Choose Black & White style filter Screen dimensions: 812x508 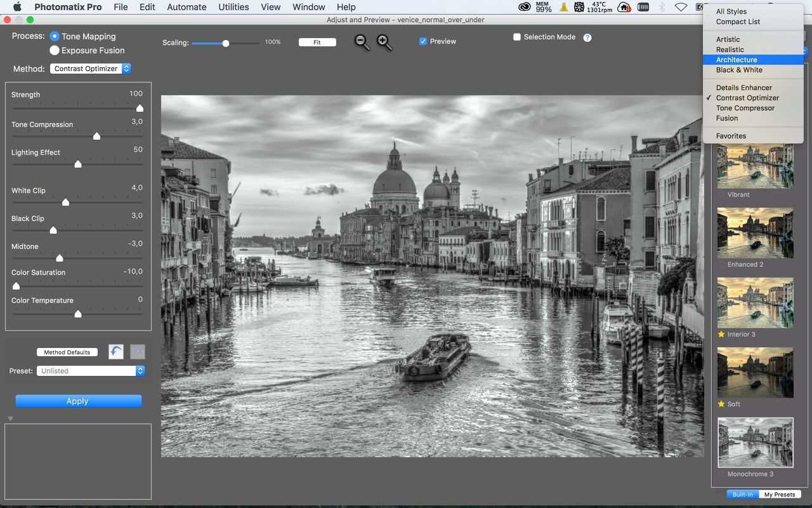point(753,70)
